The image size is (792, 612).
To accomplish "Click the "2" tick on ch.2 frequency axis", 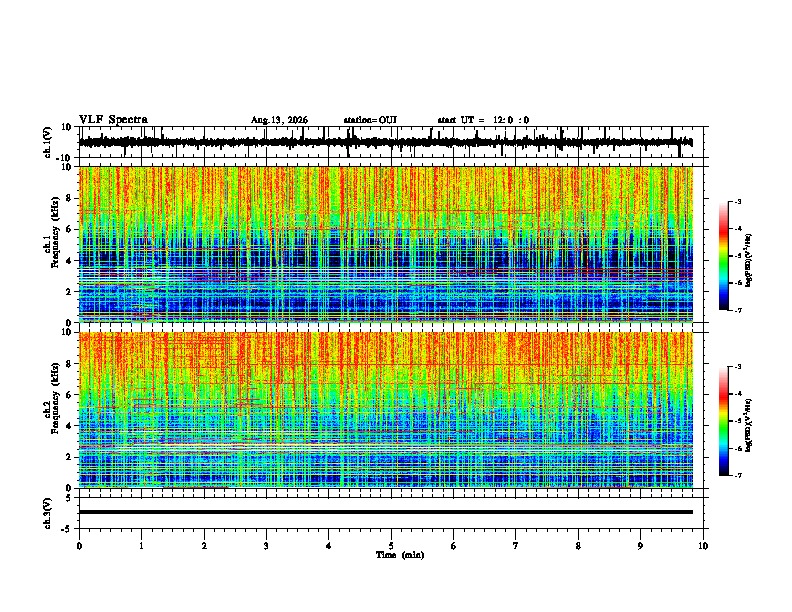I will tap(70, 457).
